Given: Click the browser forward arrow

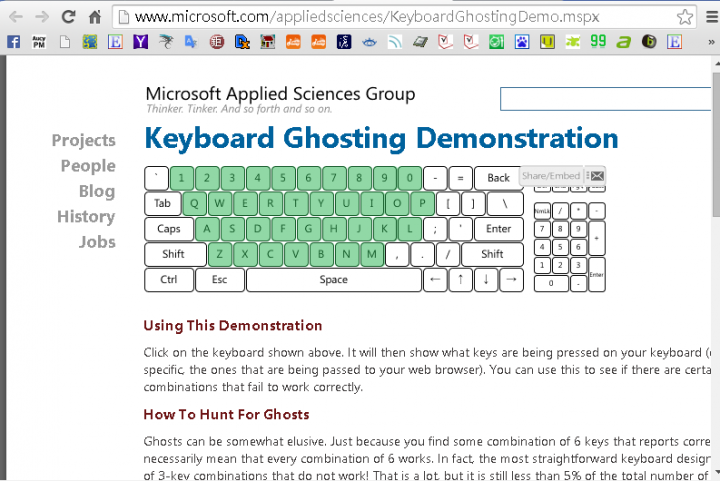Looking at the screenshot, I should (42, 17).
